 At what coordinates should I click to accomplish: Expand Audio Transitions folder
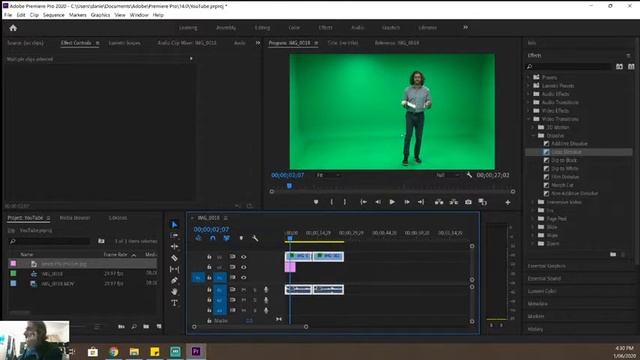[x=529, y=102]
